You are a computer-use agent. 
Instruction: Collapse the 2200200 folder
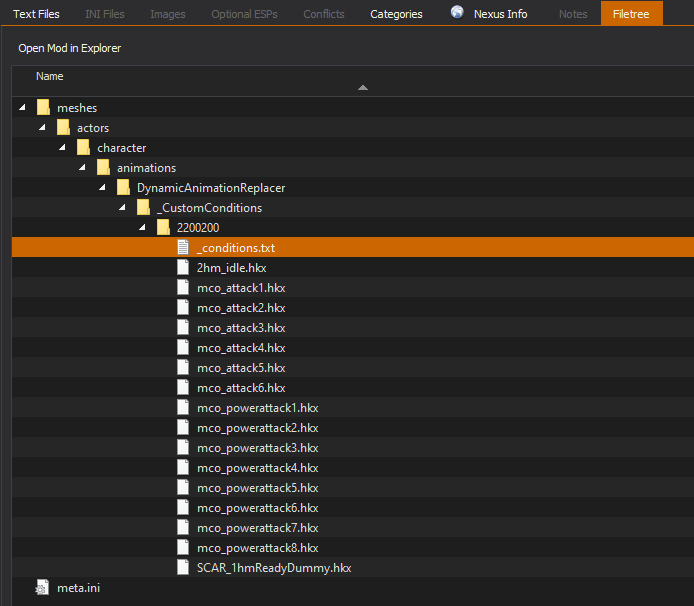142,227
